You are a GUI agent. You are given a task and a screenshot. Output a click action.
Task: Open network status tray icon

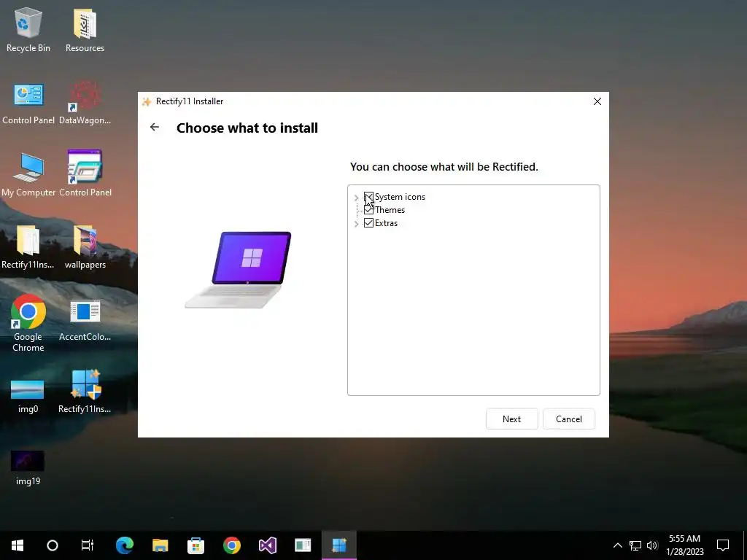point(635,545)
